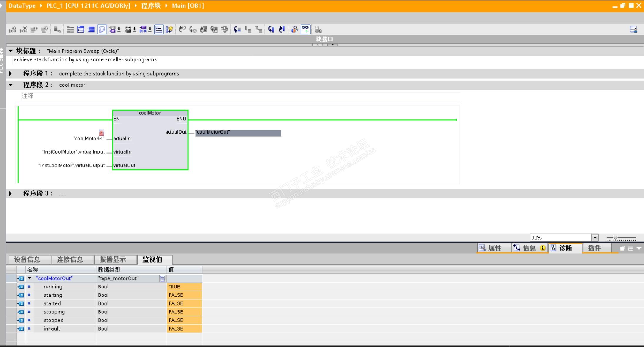Click the network comments speech bubble icon
The image size is (644, 347).
coord(102,29)
